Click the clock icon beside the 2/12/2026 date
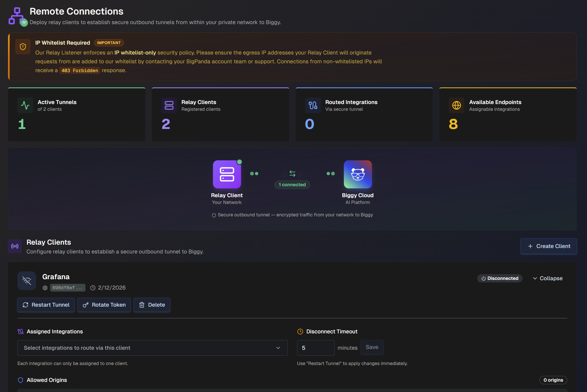This screenshot has width=587, height=392. [x=93, y=288]
